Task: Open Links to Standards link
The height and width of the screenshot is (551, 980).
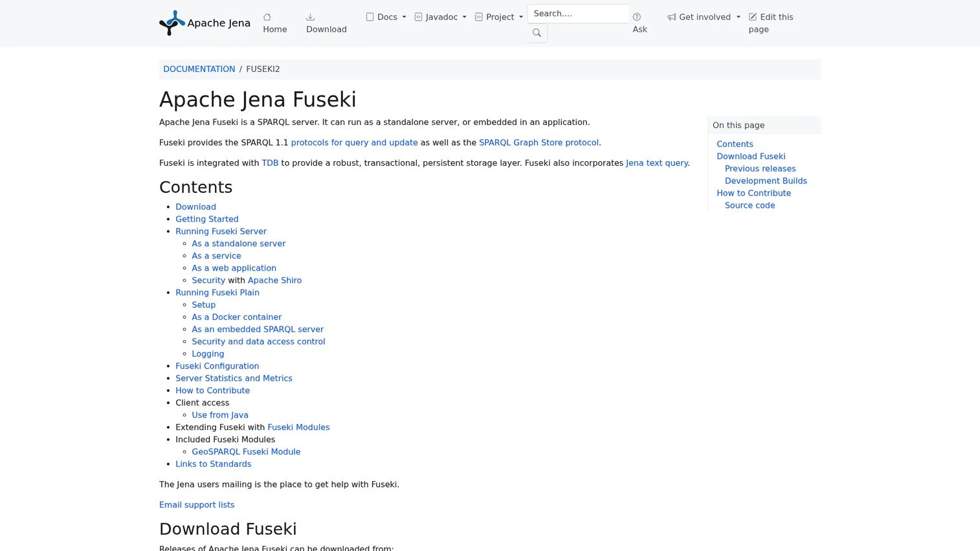Action: point(213,464)
